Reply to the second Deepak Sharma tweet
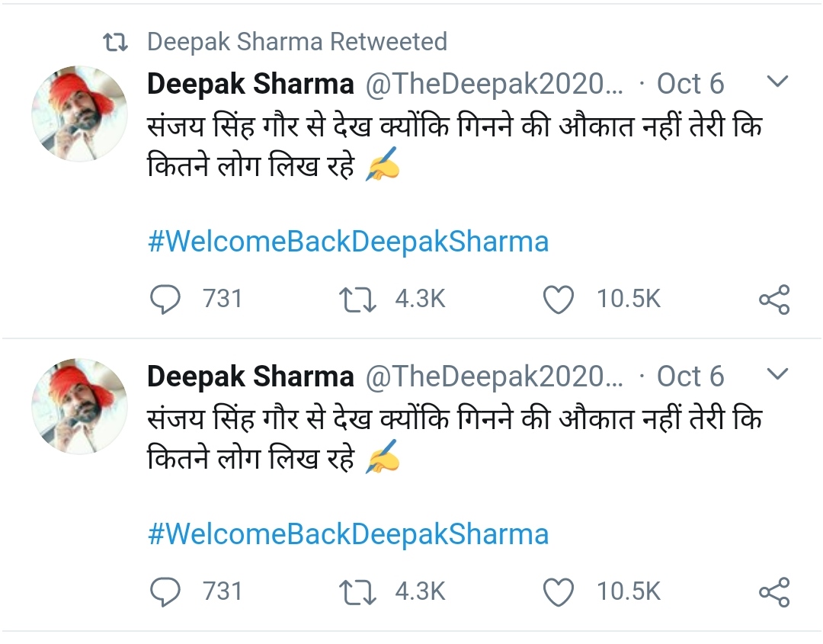Screen dimensions: 823x644 (x=164, y=592)
